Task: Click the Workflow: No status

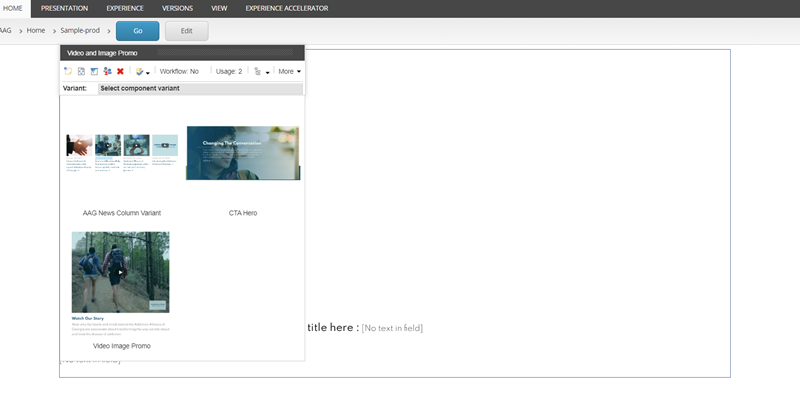Action: point(179,71)
